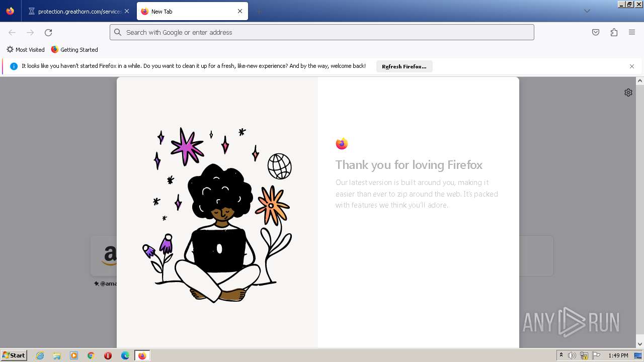644x362 pixels.
Task: Open media player from taskbar
Action: [x=74, y=355]
